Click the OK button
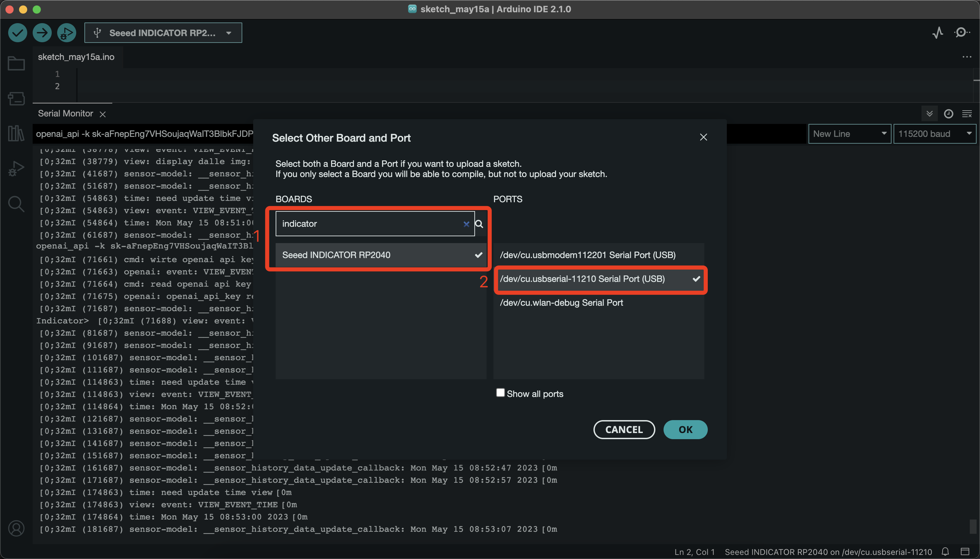 pos(685,429)
